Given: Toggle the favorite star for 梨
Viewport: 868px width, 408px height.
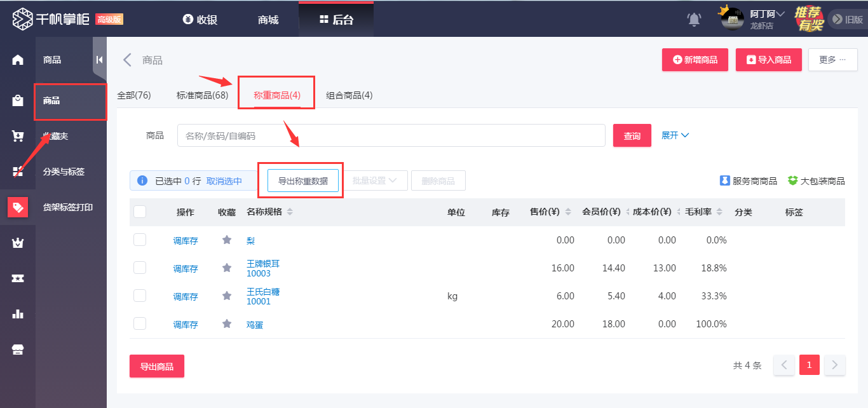Looking at the screenshot, I should tap(227, 240).
